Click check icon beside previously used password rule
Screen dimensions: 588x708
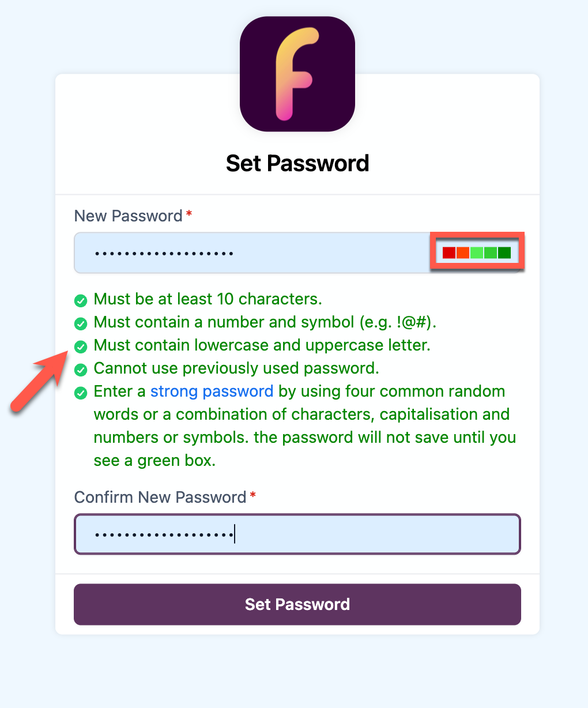81,370
